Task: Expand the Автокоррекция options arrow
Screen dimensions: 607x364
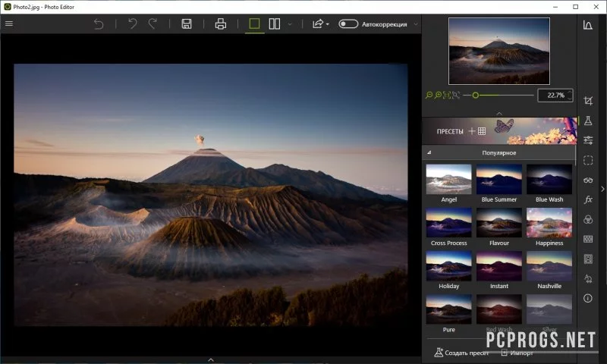Action: (x=416, y=24)
